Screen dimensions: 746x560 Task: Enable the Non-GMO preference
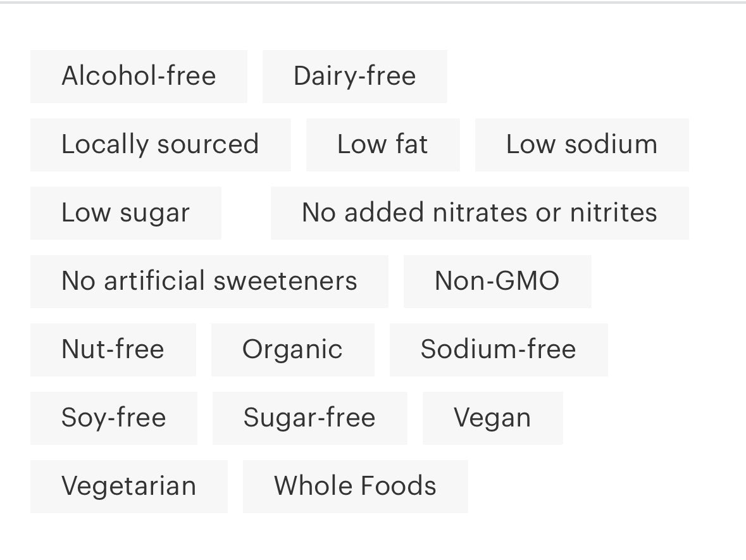pos(497,282)
